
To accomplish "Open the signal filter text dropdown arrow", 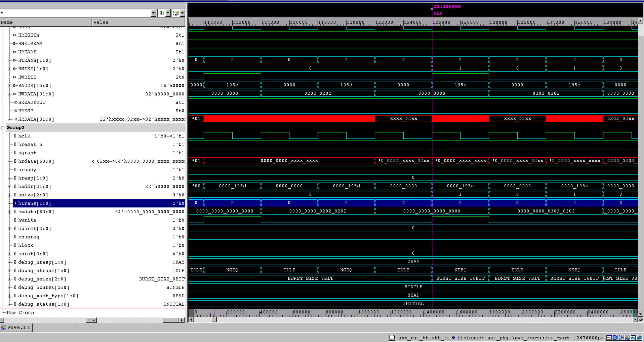I will [x=153, y=13].
